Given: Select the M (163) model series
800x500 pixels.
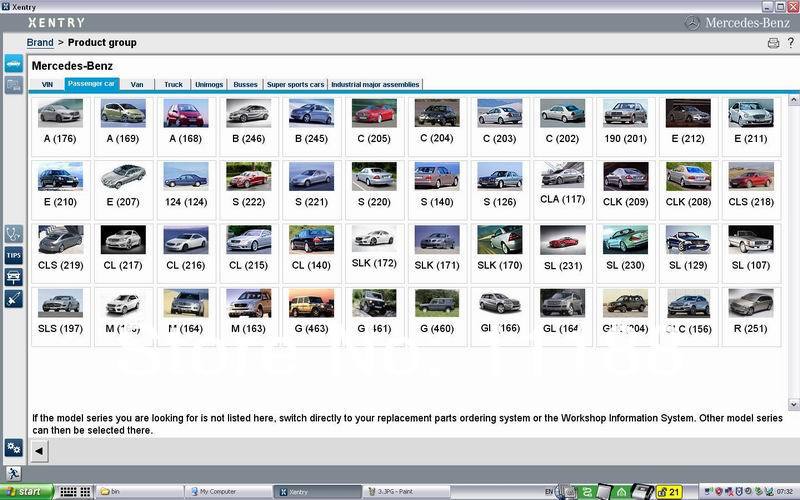Looking at the screenshot, I should point(248,316).
